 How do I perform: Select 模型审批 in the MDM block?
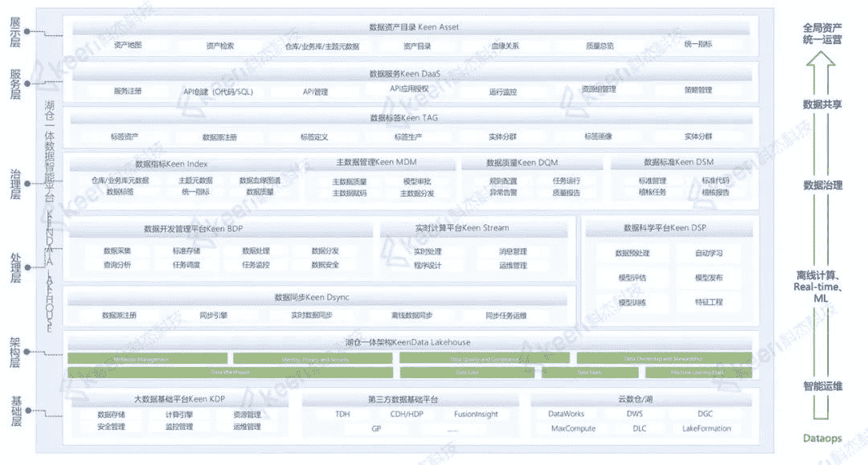416,182
